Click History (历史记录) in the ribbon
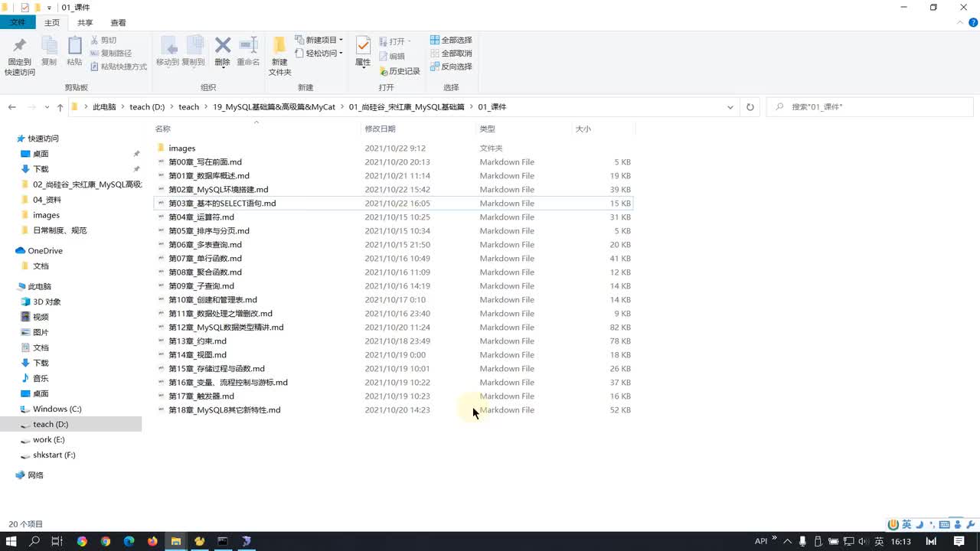 pyautogui.click(x=400, y=71)
